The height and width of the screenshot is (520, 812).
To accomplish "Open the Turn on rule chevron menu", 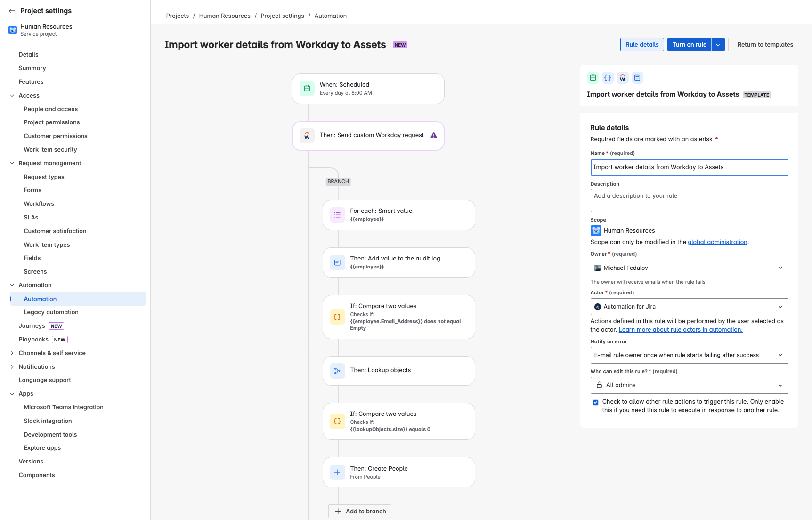I will [x=718, y=44].
